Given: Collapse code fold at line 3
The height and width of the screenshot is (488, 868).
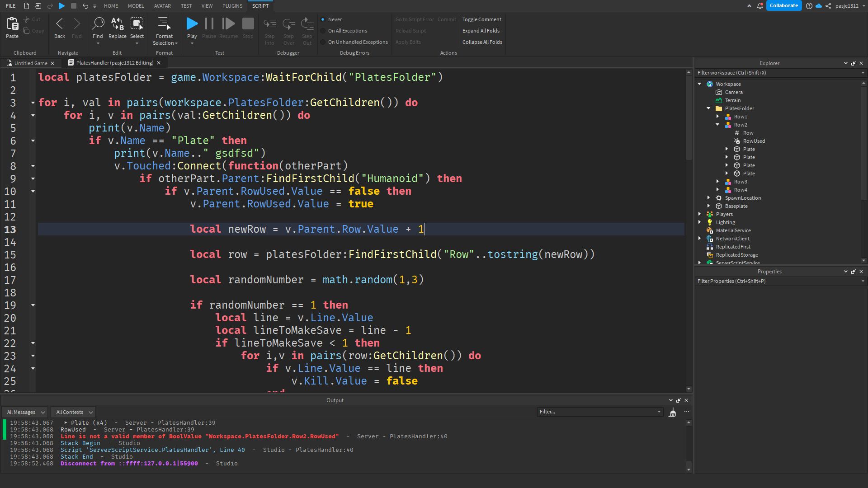Looking at the screenshot, I should click(33, 103).
